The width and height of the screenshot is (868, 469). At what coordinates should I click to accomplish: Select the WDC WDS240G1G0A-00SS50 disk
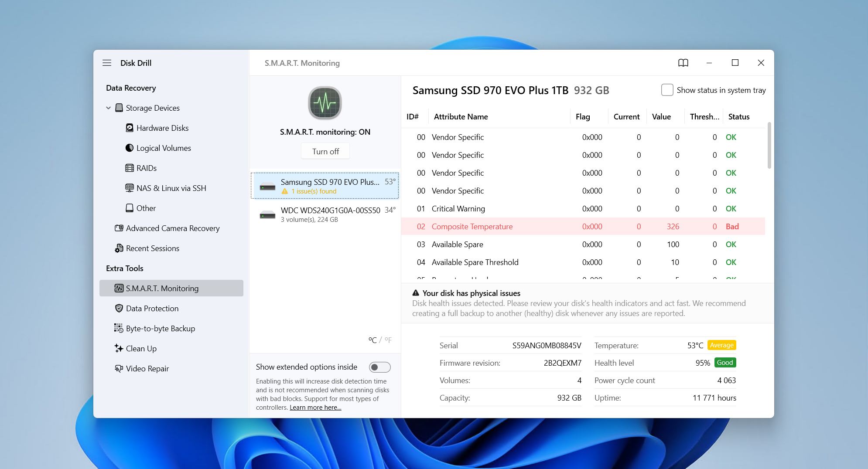(325, 214)
